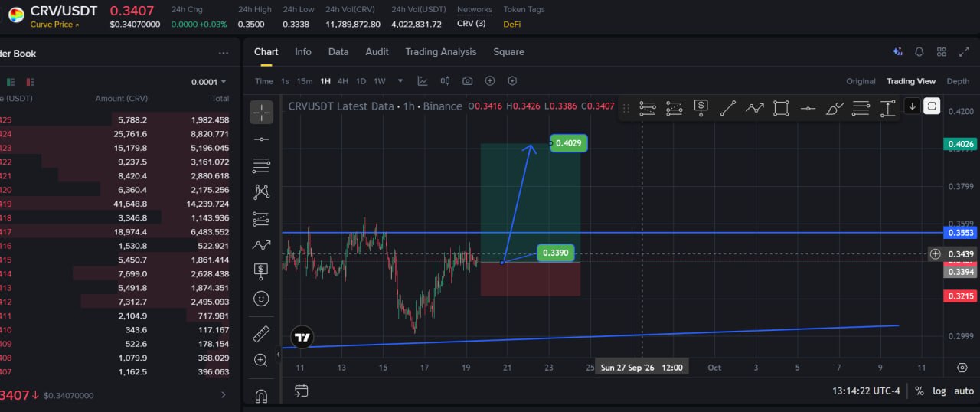Viewport: 980px width, 412px height.
Task: Switch chart to Original view
Action: (x=861, y=81)
